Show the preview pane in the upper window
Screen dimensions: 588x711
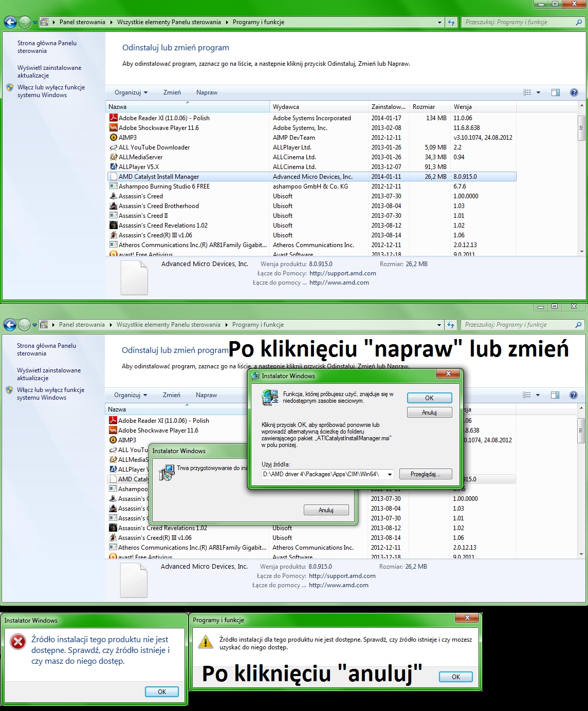tap(556, 92)
